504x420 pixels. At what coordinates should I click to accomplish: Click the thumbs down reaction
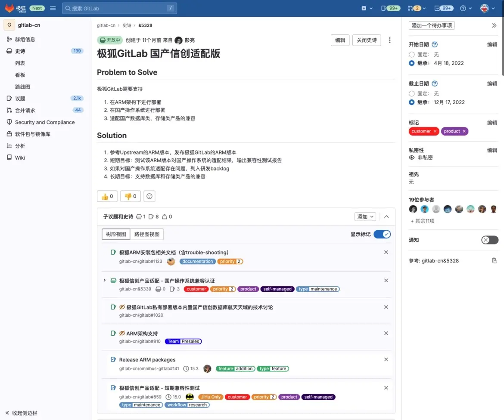coord(131,196)
